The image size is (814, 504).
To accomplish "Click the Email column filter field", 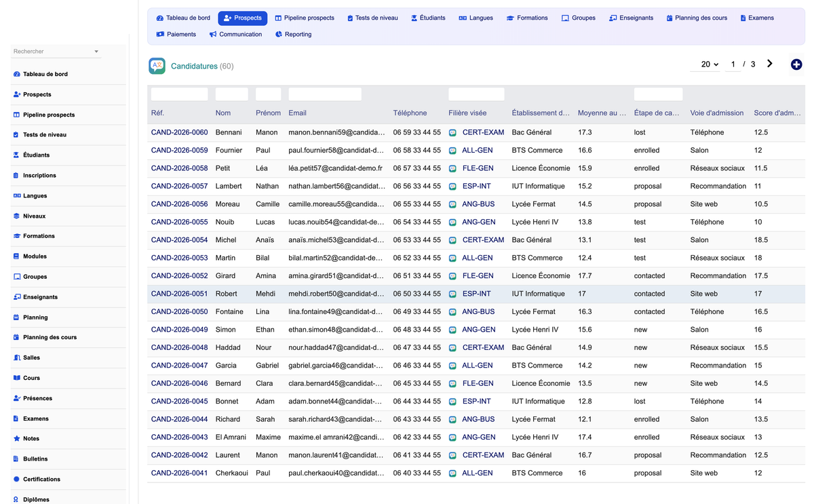I will (x=325, y=94).
